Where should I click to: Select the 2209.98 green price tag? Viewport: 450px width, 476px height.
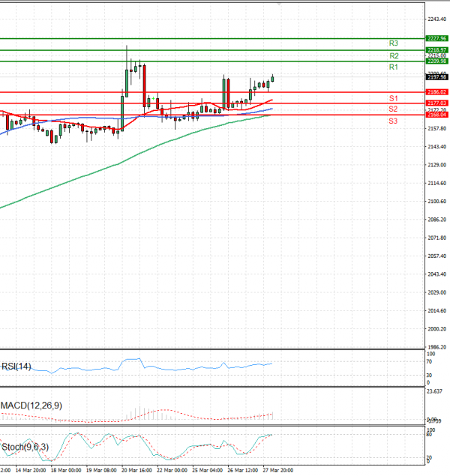click(436, 61)
